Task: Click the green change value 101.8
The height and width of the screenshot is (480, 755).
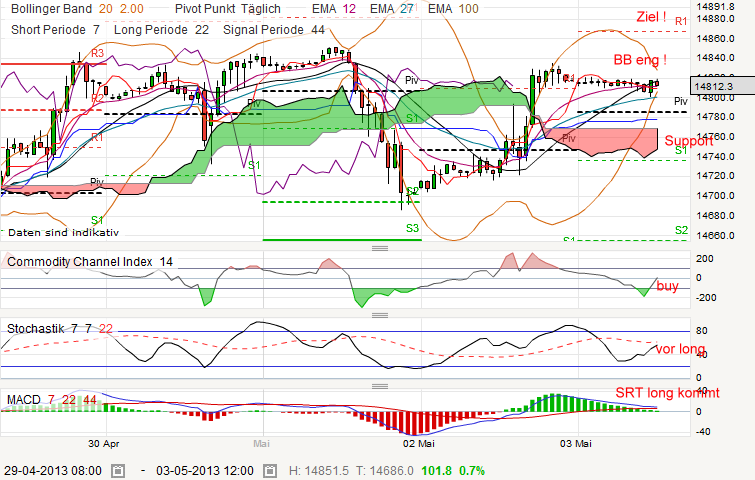Action: coord(437,470)
